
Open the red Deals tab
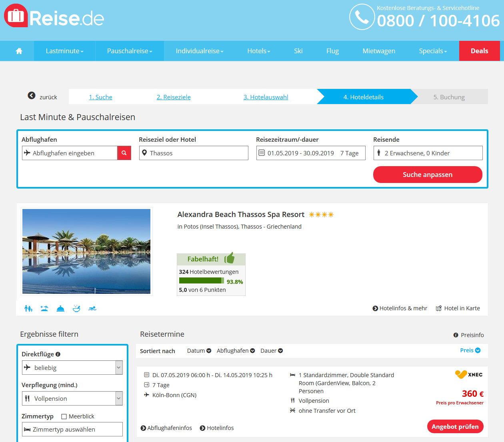(479, 51)
